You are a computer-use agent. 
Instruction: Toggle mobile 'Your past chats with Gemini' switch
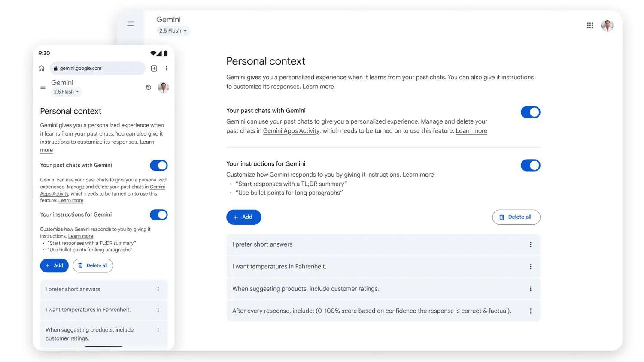[x=158, y=166]
